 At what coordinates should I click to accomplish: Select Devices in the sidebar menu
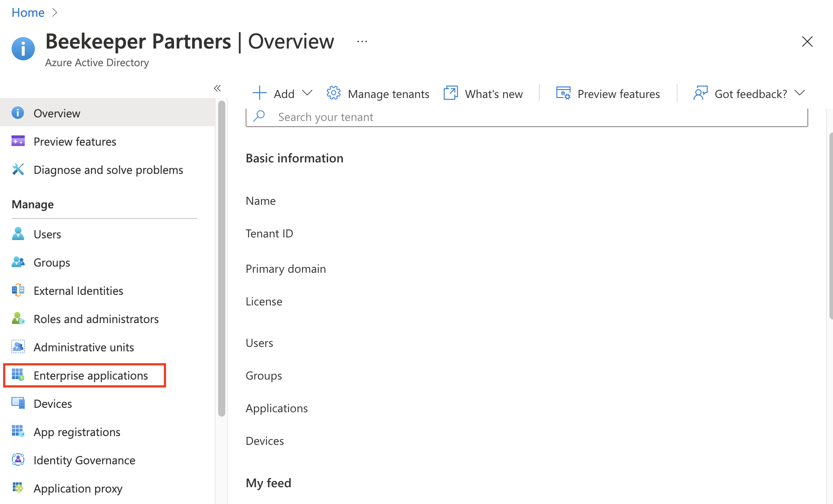coord(53,403)
